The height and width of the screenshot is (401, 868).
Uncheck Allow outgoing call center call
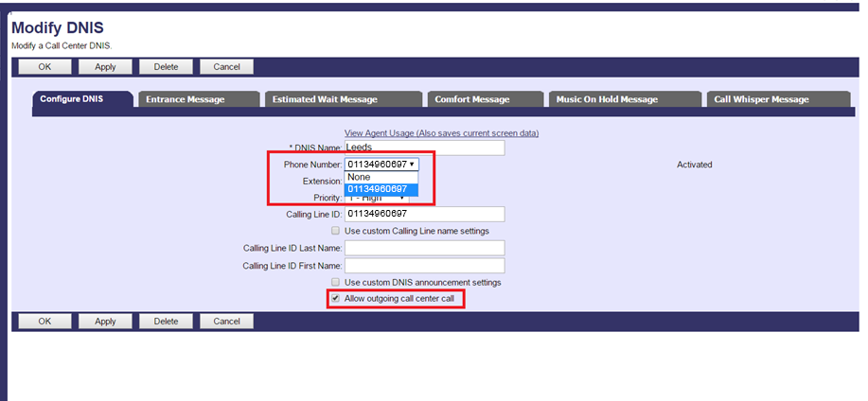[x=335, y=299]
